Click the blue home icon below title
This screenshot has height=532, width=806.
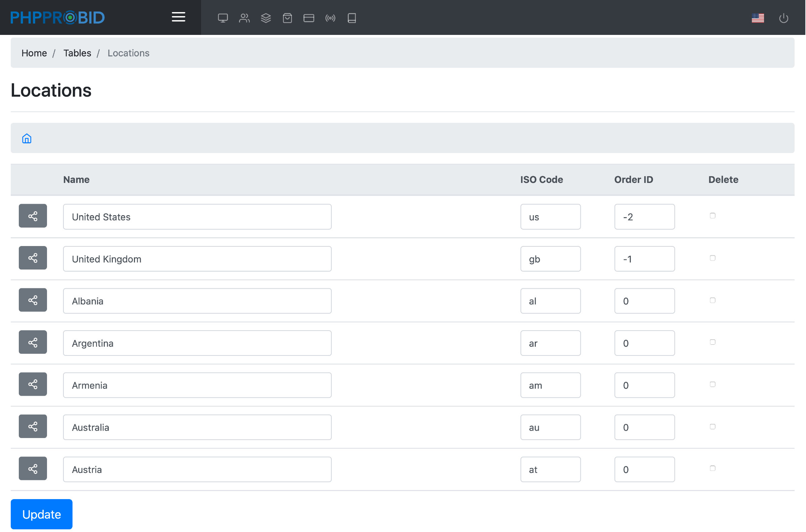coord(27,138)
